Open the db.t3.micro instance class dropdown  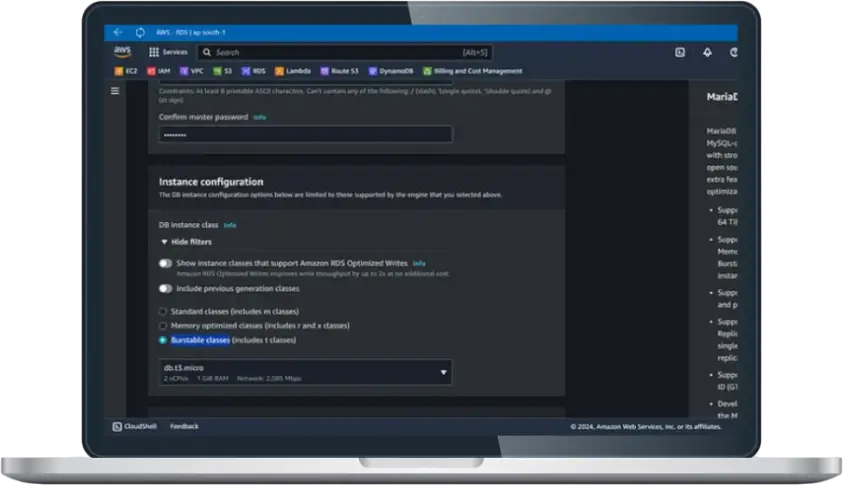click(x=305, y=372)
